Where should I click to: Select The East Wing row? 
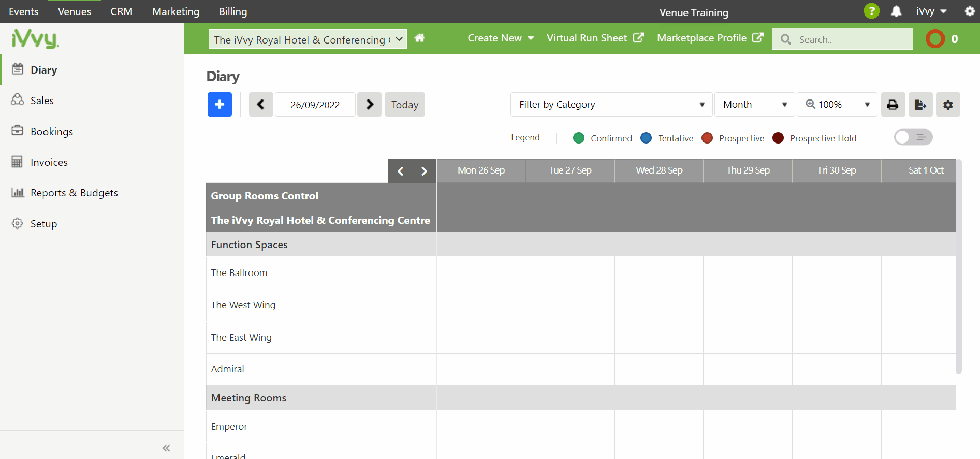(321, 337)
